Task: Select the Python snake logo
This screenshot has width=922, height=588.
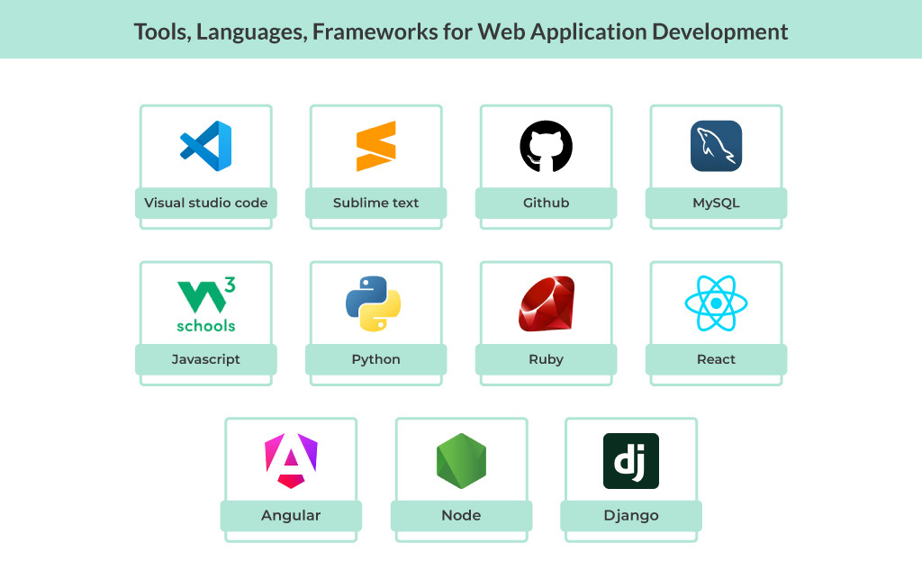Action: (374, 304)
